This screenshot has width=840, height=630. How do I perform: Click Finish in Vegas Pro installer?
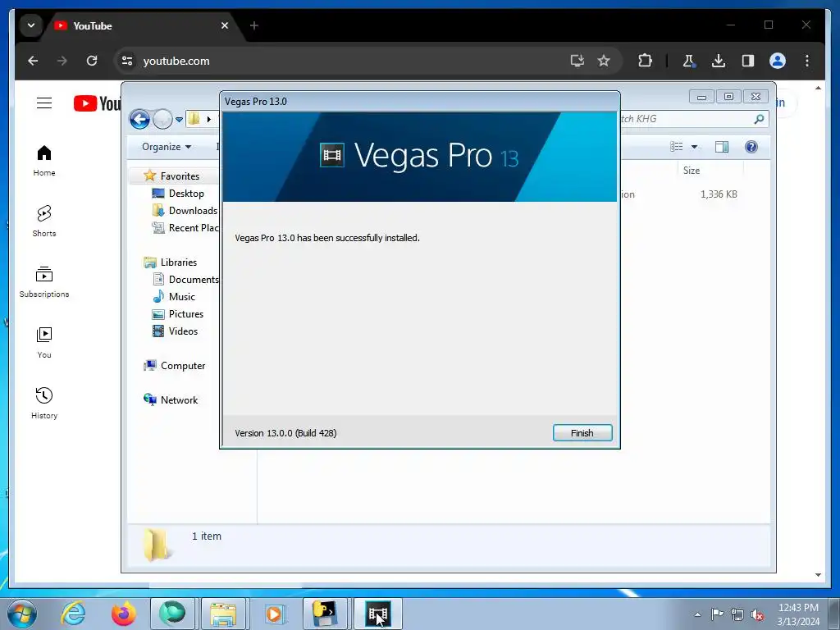[582, 433]
